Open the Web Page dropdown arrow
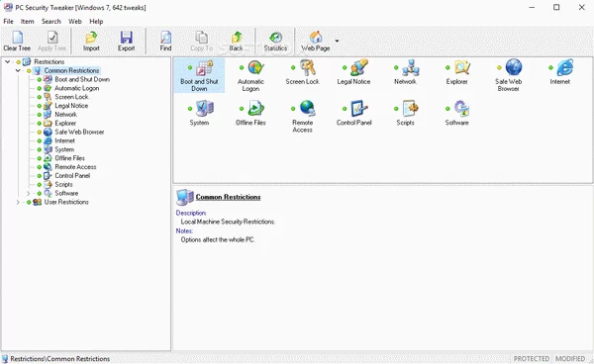The width and height of the screenshot is (594, 364). point(337,41)
